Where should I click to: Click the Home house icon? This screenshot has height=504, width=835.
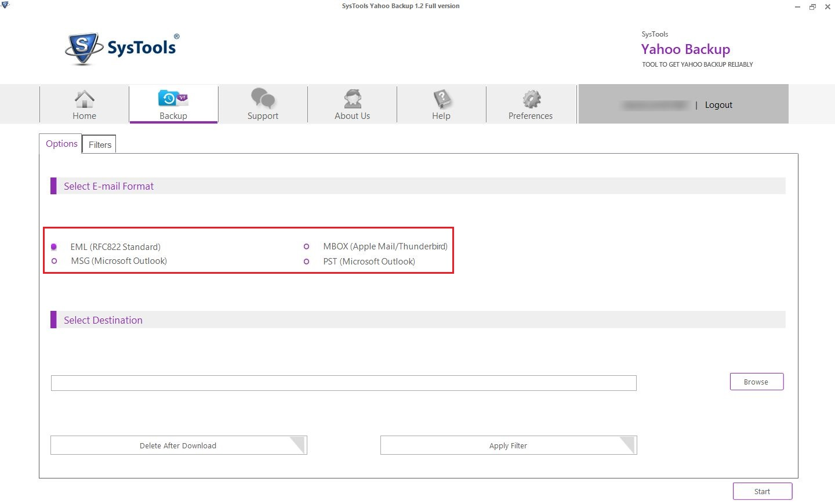point(85,99)
